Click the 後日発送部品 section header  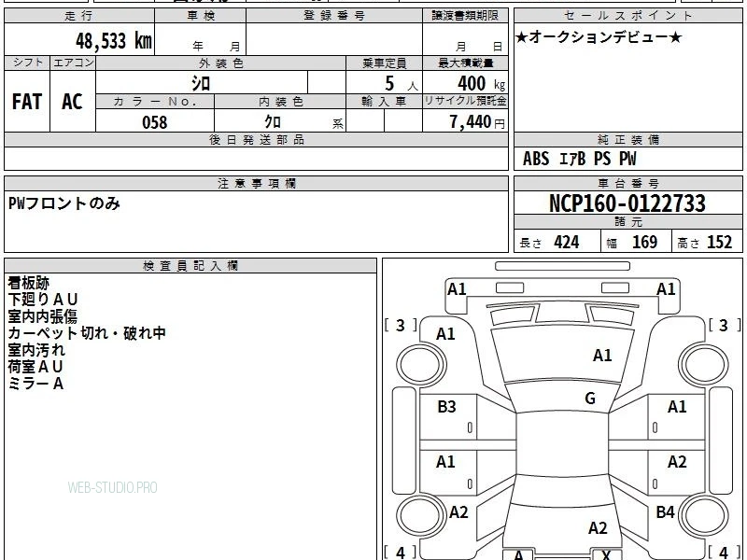[x=256, y=140]
